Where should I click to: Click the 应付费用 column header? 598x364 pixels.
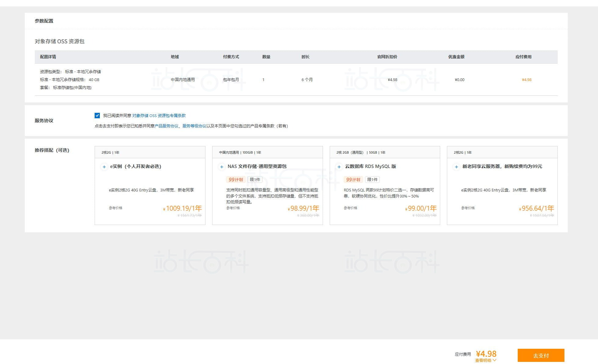click(523, 57)
